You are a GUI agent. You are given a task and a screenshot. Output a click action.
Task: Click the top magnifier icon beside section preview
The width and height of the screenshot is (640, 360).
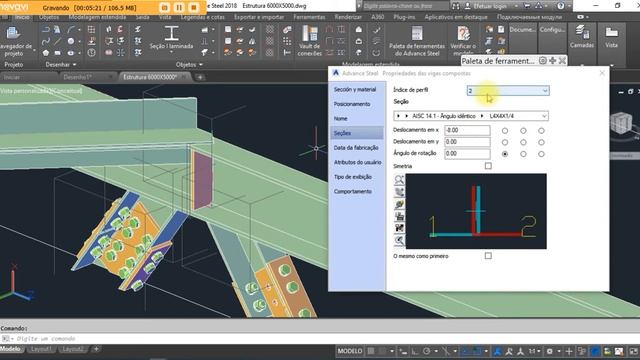(x=399, y=180)
